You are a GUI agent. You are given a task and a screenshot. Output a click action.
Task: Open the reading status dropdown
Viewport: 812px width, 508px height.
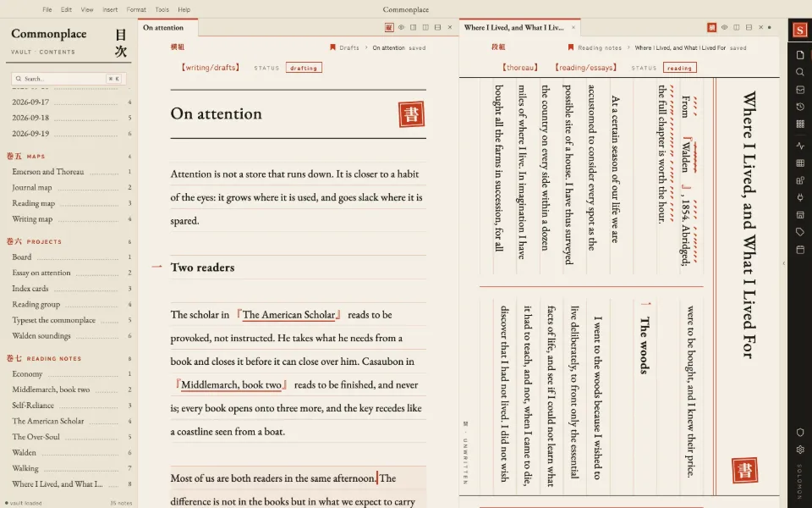click(x=679, y=68)
